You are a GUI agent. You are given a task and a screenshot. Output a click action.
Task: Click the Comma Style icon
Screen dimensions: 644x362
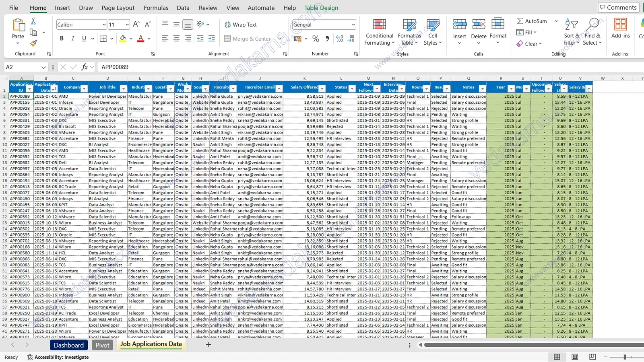point(327,39)
